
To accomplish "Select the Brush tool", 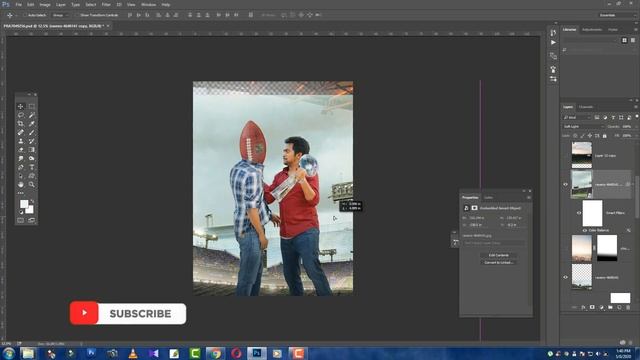I will point(31,132).
